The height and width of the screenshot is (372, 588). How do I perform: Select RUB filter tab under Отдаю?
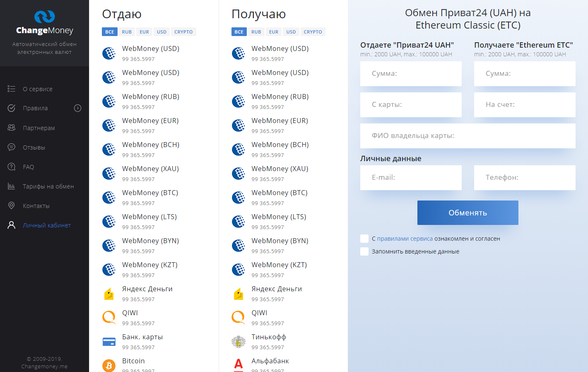pyautogui.click(x=127, y=32)
